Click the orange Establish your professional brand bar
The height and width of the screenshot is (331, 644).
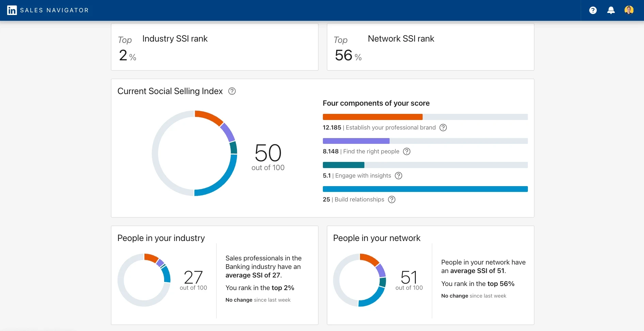click(373, 117)
